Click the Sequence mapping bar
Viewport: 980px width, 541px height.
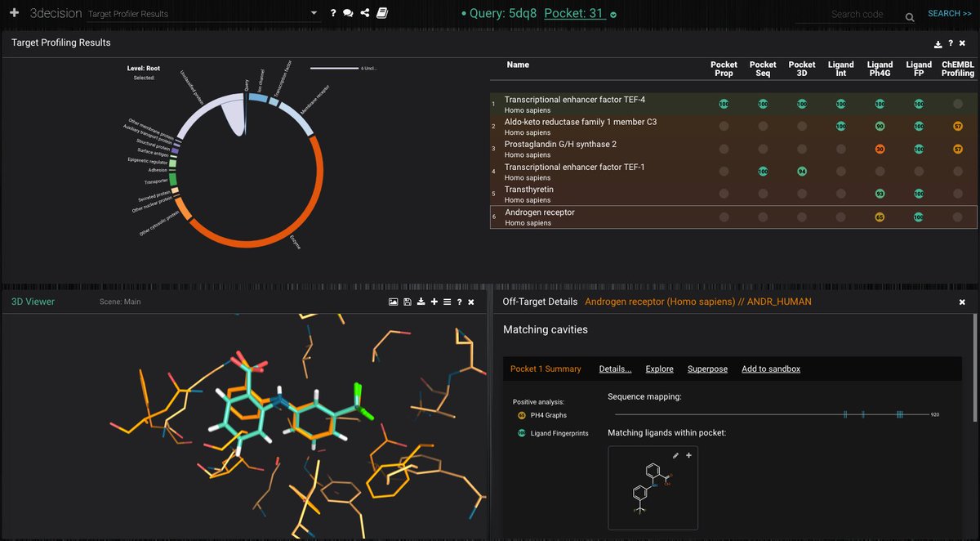coord(773,414)
